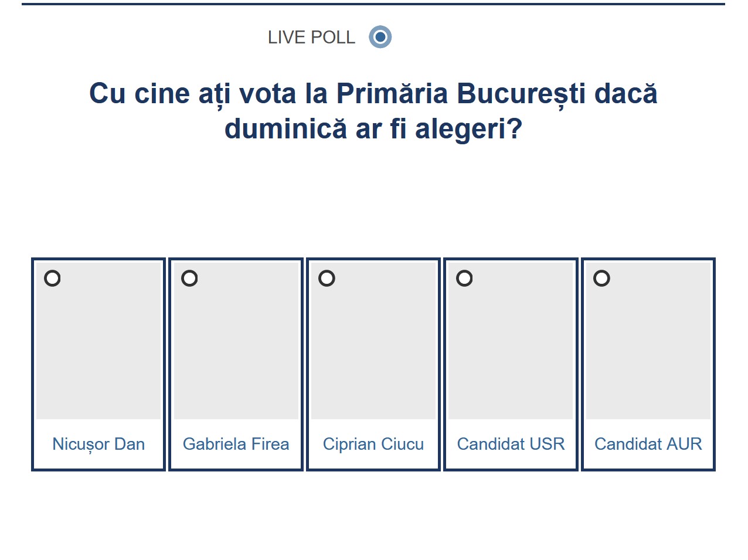Click the Nicușor Dan name link

98,444
